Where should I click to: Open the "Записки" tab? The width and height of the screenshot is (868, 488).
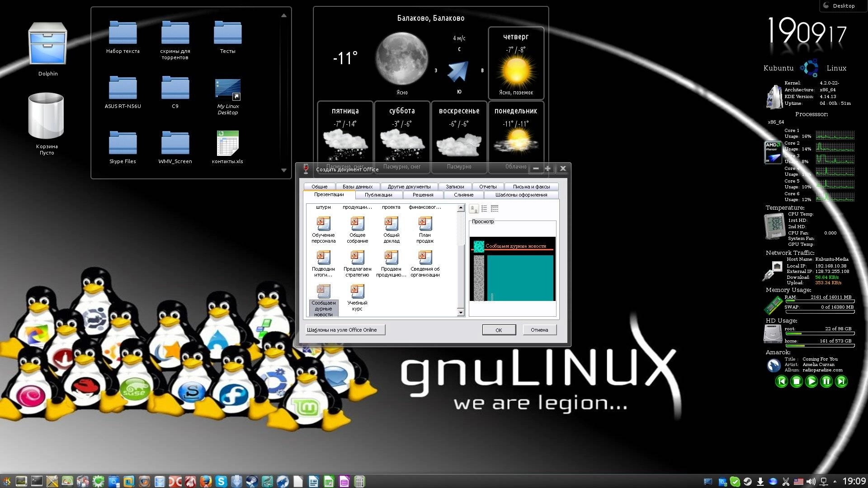pos(455,187)
